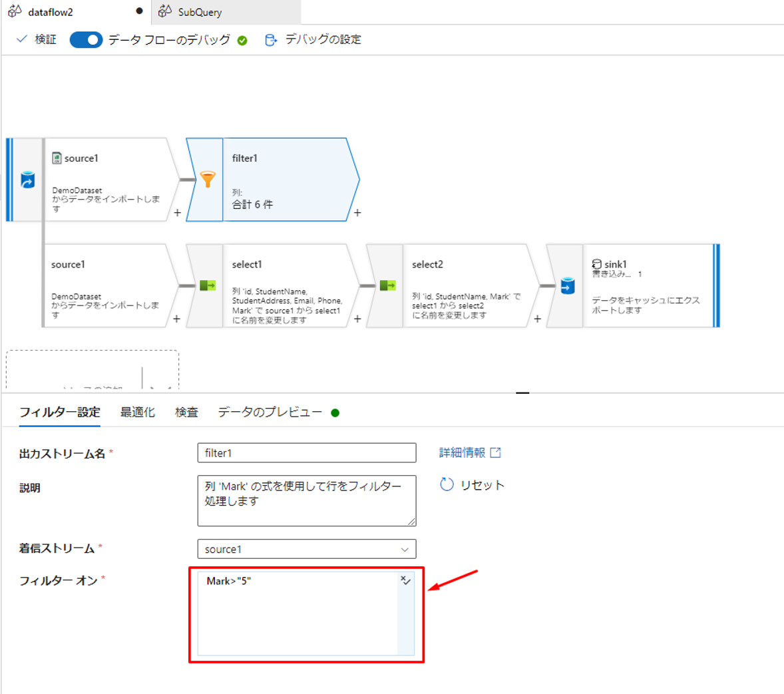Open デバッグの設定 debug settings

(x=313, y=39)
